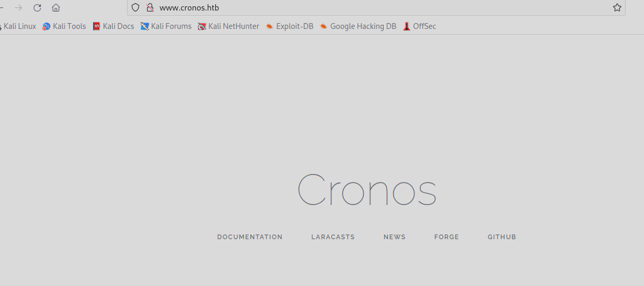
Task: Open the Kali NetHunter bookmark
Action: click(228, 26)
